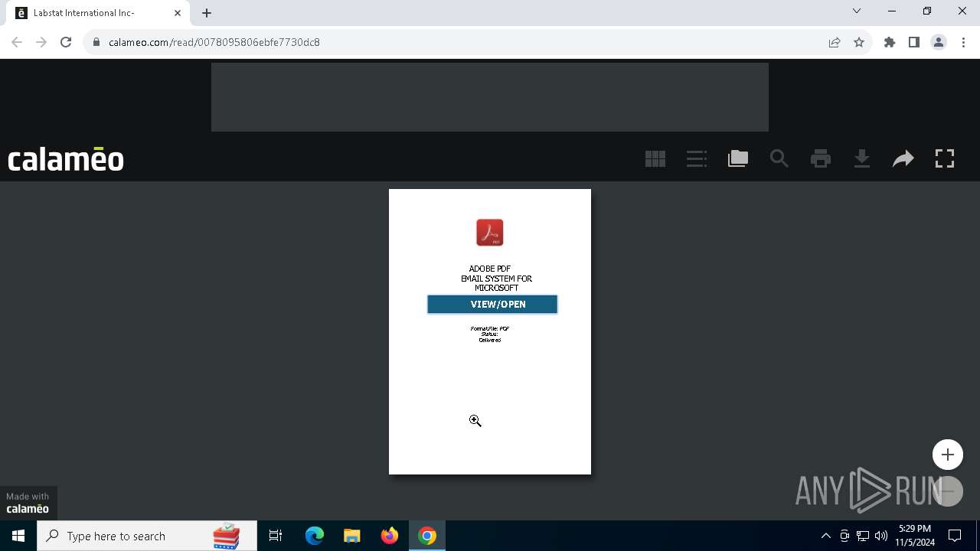Open the Extensions puzzle icon
Image resolution: width=980 pixels, height=551 pixels.
coord(890,42)
